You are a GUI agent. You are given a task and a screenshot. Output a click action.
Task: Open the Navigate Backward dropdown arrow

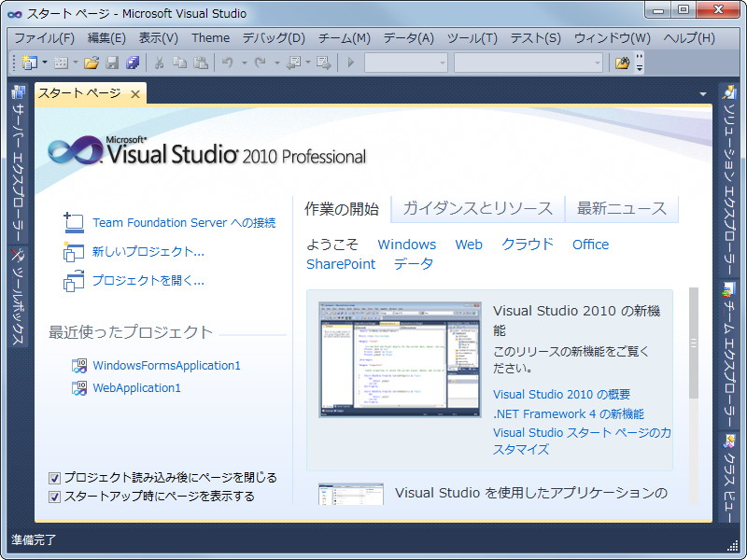click(x=308, y=63)
